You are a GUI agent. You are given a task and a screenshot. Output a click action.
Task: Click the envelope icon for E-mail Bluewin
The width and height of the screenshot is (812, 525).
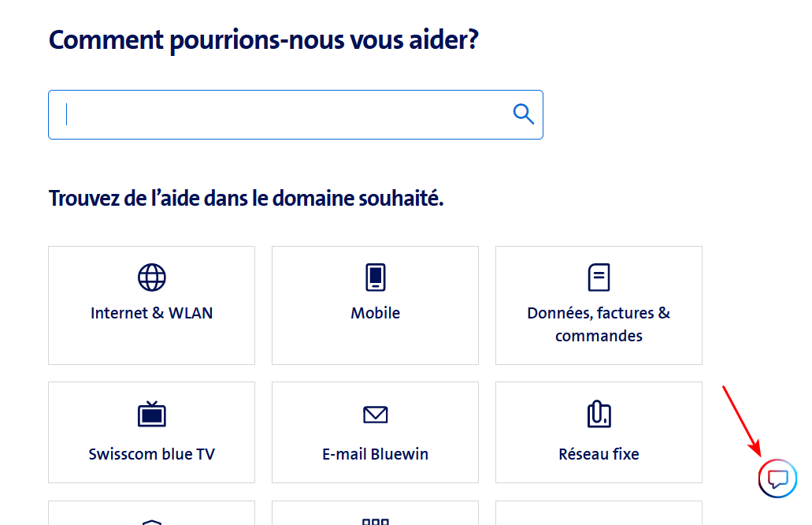pyautogui.click(x=375, y=415)
